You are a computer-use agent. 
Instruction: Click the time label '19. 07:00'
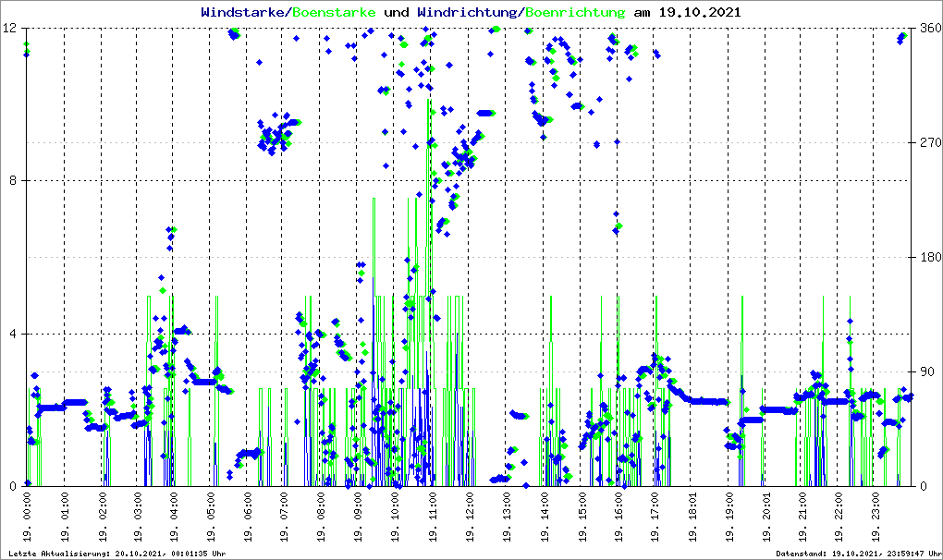point(283,517)
